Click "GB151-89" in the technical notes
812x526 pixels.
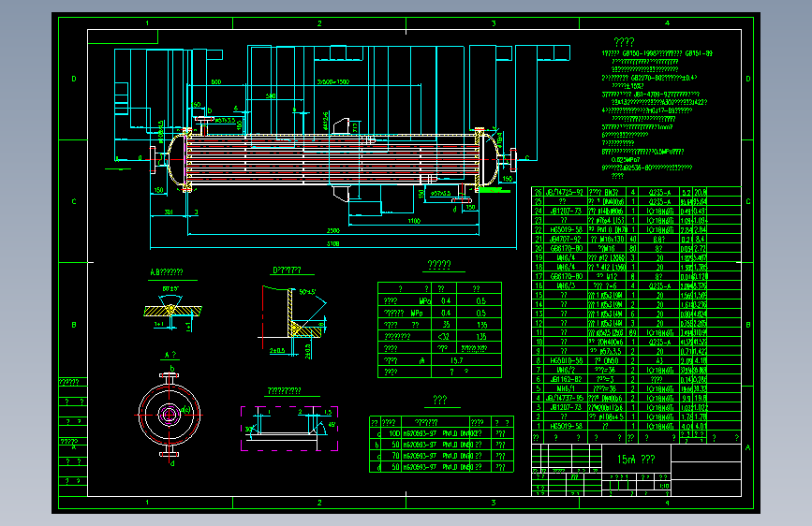(699, 53)
